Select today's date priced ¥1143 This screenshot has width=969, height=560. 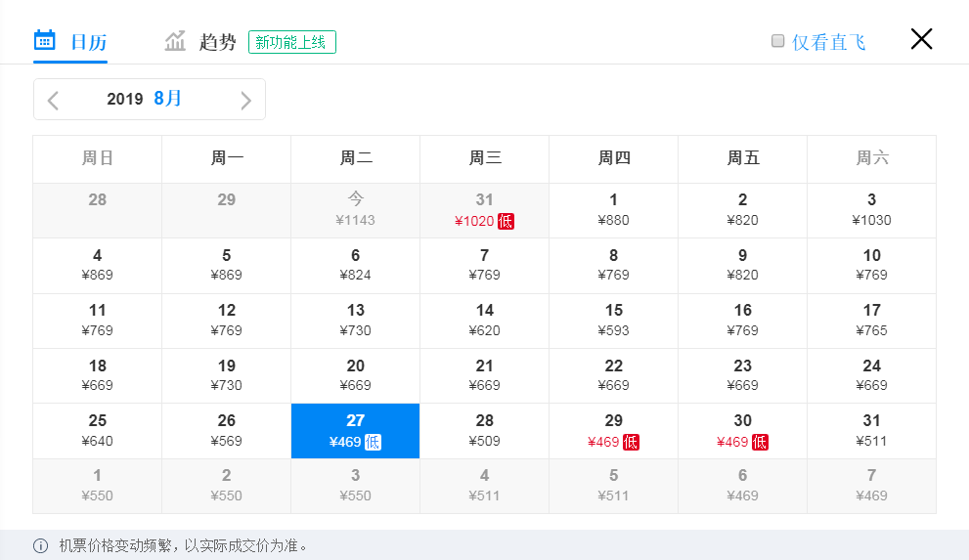pyautogui.click(x=355, y=210)
